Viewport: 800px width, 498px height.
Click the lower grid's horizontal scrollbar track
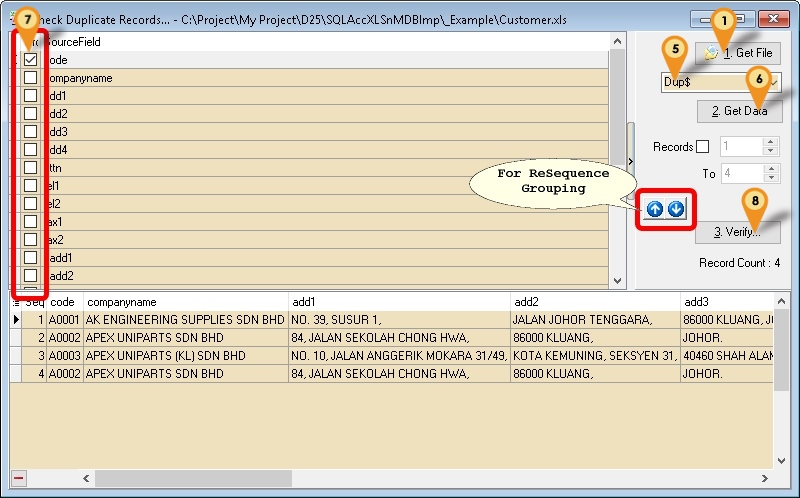coord(500,479)
